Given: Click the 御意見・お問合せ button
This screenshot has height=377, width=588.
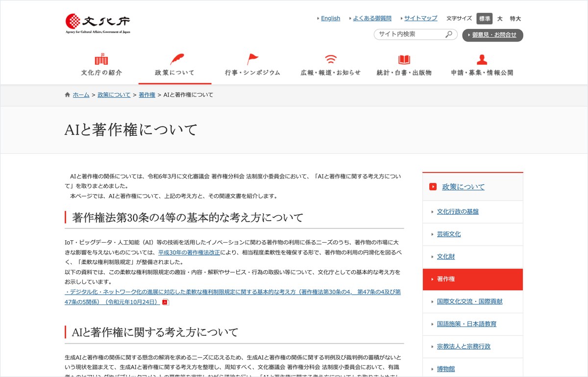Looking at the screenshot, I should (492, 35).
